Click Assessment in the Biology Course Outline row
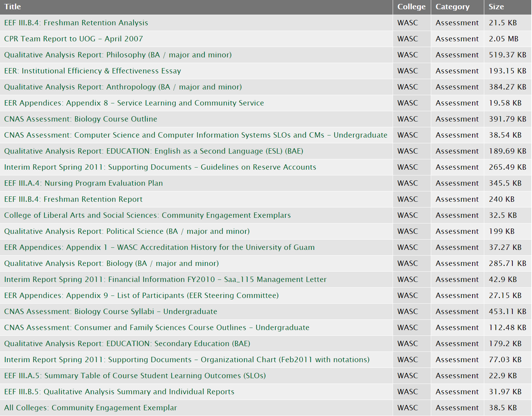The height and width of the screenshot is (416, 532). tap(457, 119)
